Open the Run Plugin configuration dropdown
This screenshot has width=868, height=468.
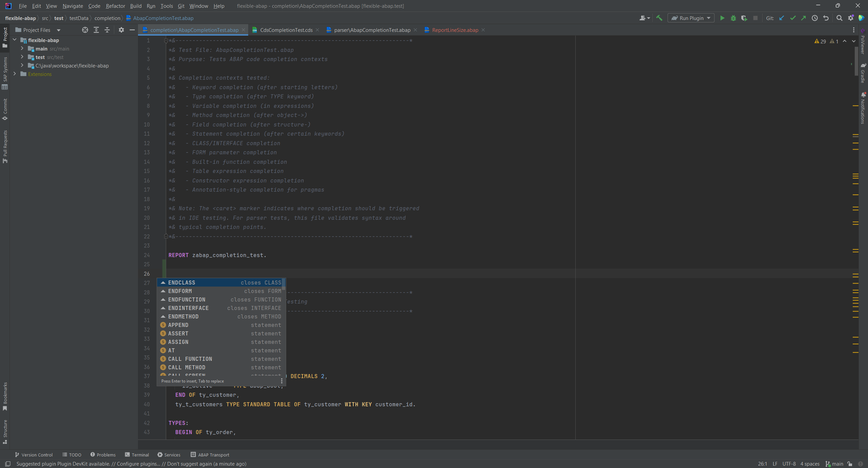tap(691, 18)
